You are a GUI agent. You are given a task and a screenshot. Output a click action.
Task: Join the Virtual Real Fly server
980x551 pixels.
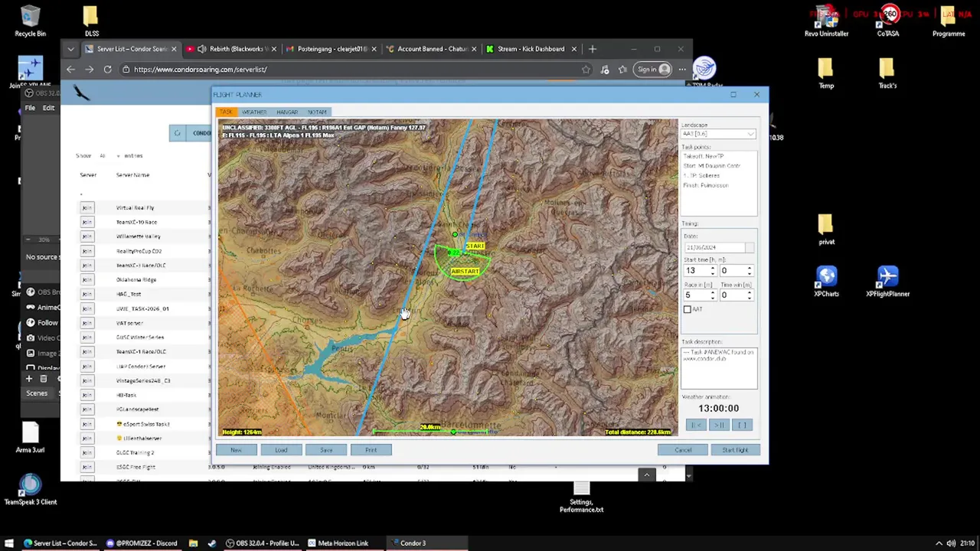(87, 208)
